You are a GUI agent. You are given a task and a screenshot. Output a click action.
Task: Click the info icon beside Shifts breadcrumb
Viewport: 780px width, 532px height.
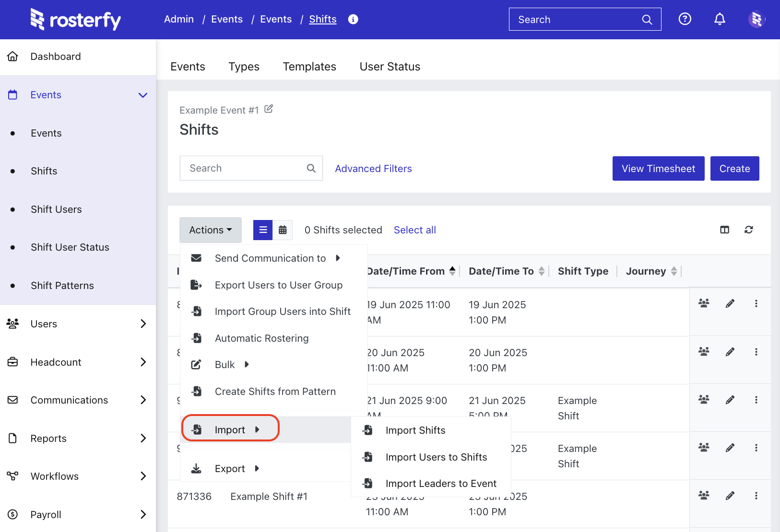pyautogui.click(x=353, y=19)
